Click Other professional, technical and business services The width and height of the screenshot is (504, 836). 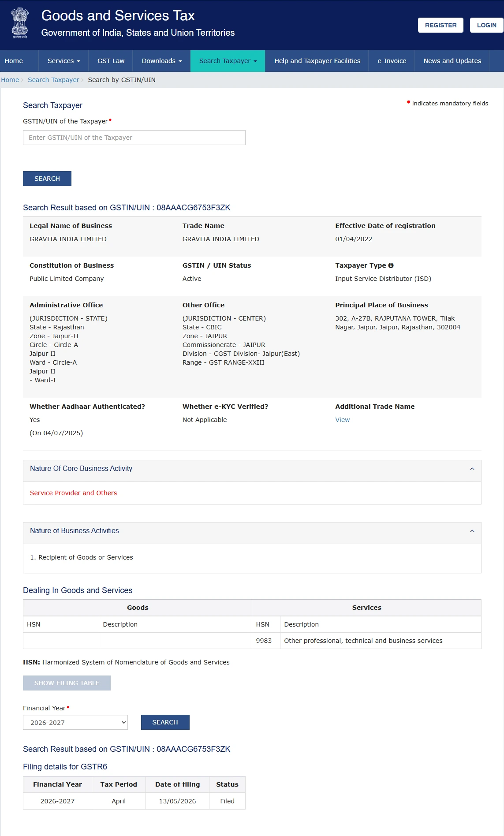(x=363, y=641)
